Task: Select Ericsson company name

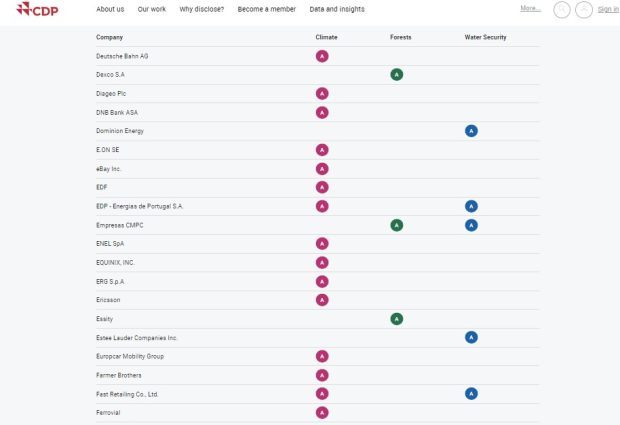Action: pos(108,300)
